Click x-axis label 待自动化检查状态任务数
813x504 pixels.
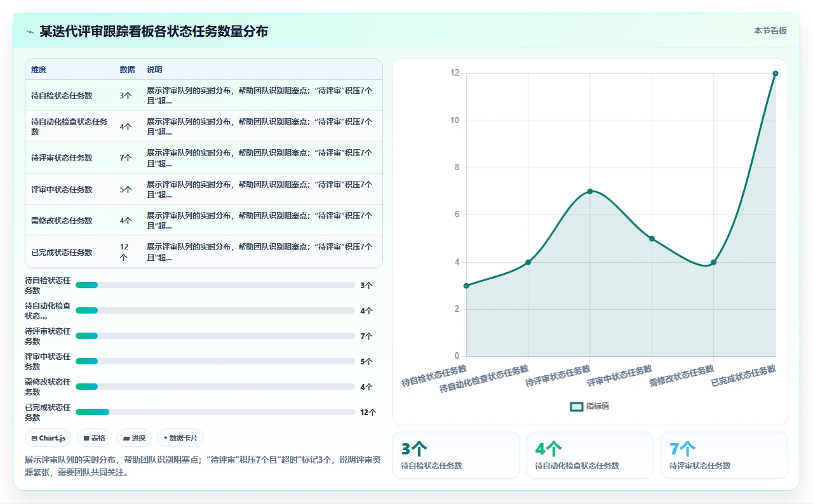[x=485, y=378]
